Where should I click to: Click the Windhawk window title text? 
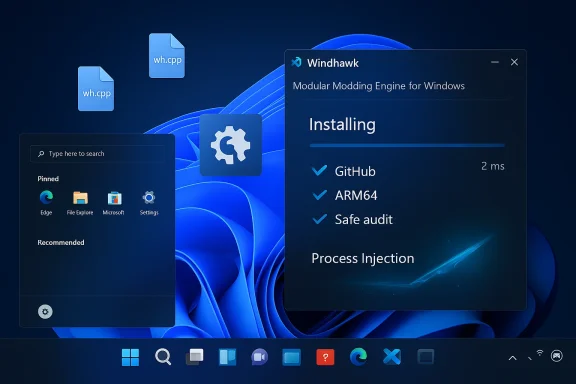333,63
